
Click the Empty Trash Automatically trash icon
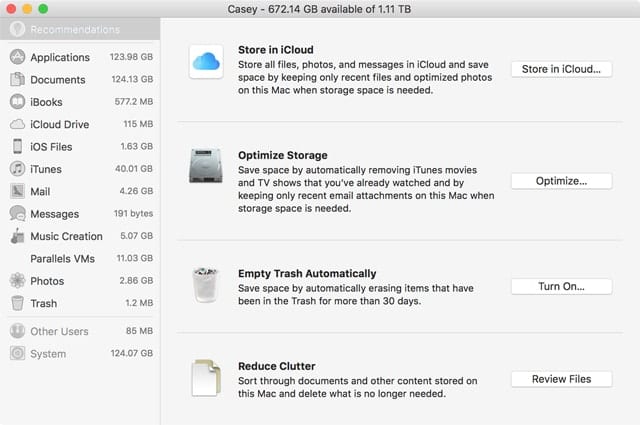tap(205, 284)
